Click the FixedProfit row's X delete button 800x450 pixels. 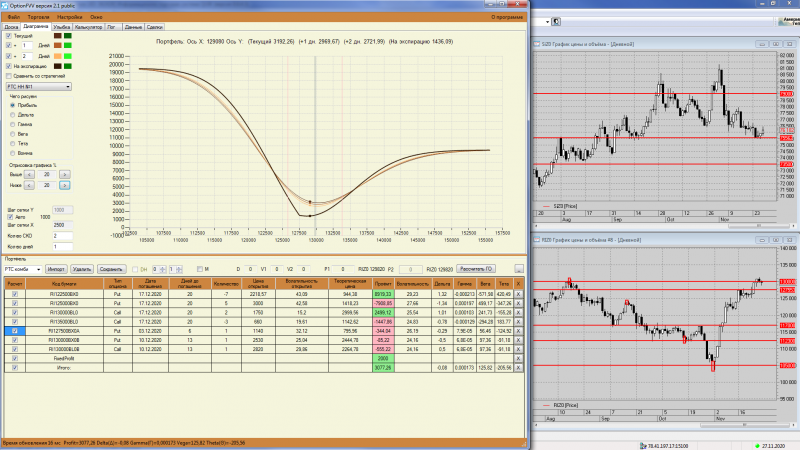pos(518,359)
